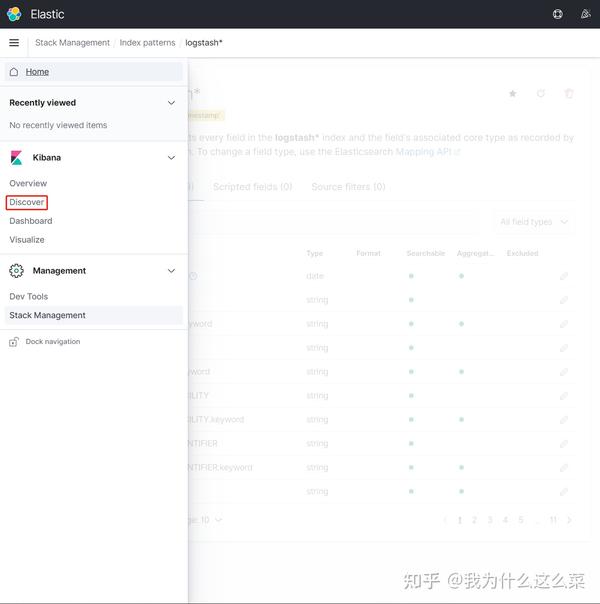Screen dimensions: 600x604
Task: Open Stack Management breadcrumb
Action: [x=72, y=43]
